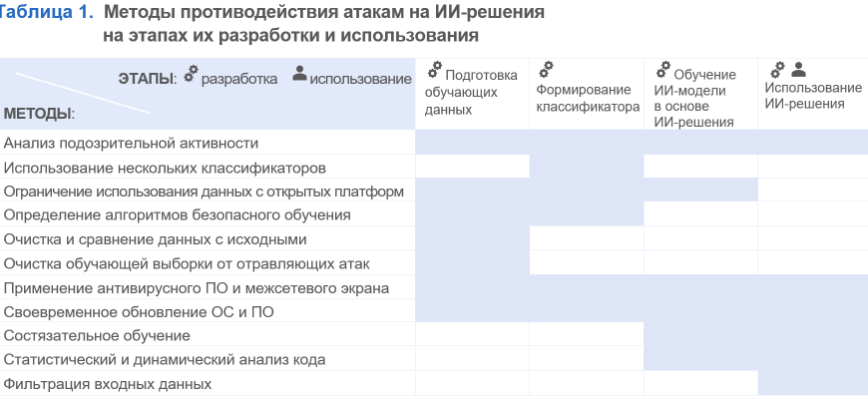Select row "Анализ подозрительной активности"
The height and width of the screenshot is (399, 868).
point(131,144)
